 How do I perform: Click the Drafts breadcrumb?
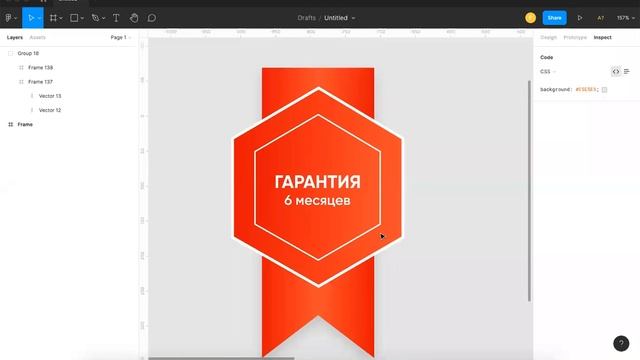click(307, 18)
